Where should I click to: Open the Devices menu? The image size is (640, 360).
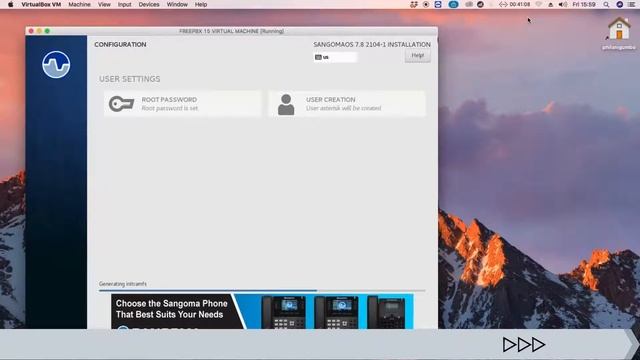point(149,4)
